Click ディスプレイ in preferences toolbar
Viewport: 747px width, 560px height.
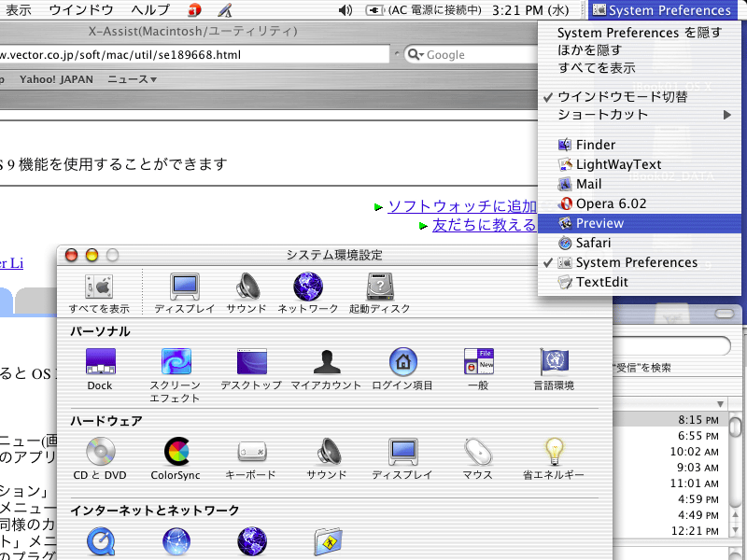[185, 293]
